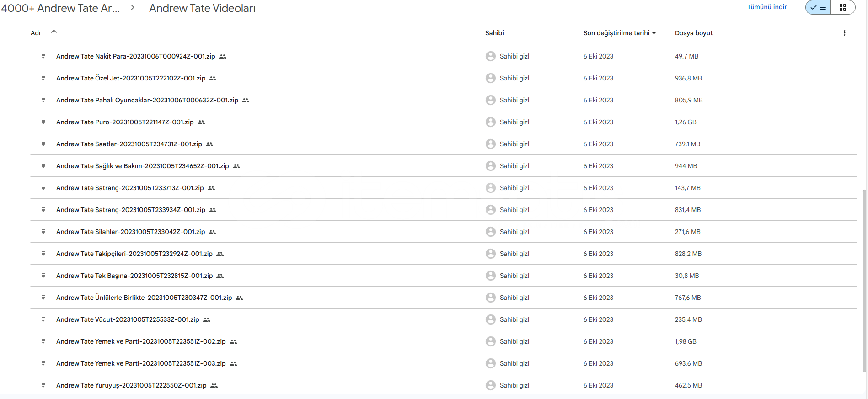Click the 1,26 GB file size value

click(x=686, y=122)
